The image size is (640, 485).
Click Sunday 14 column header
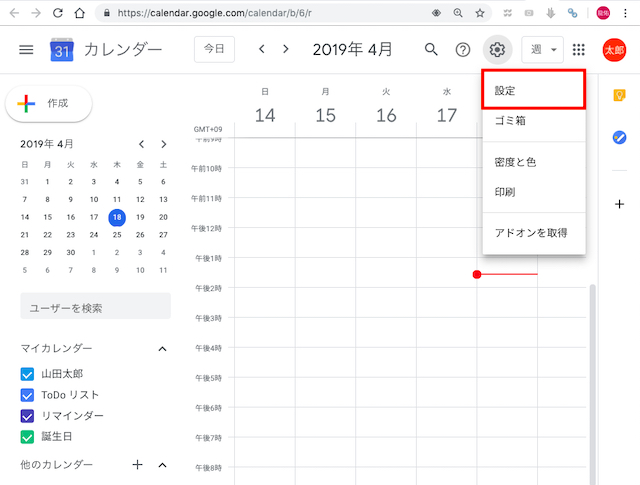pyautogui.click(x=265, y=107)
